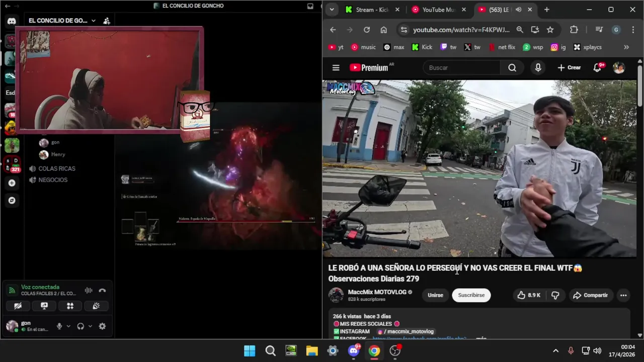Bookmark this page with star

(x=550, y=30)
